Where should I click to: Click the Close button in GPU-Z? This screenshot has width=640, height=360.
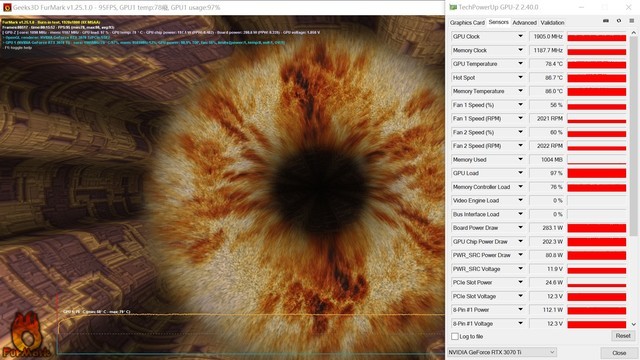coord(619,353)
